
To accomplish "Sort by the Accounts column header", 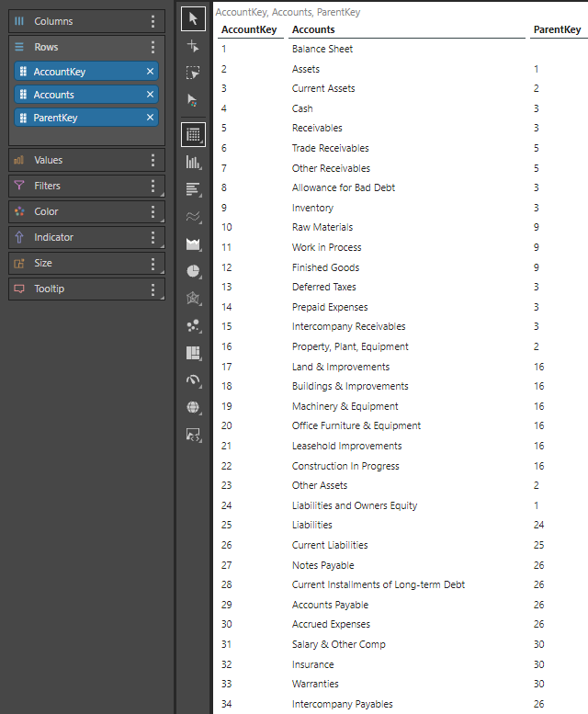I will click(313, 29).
